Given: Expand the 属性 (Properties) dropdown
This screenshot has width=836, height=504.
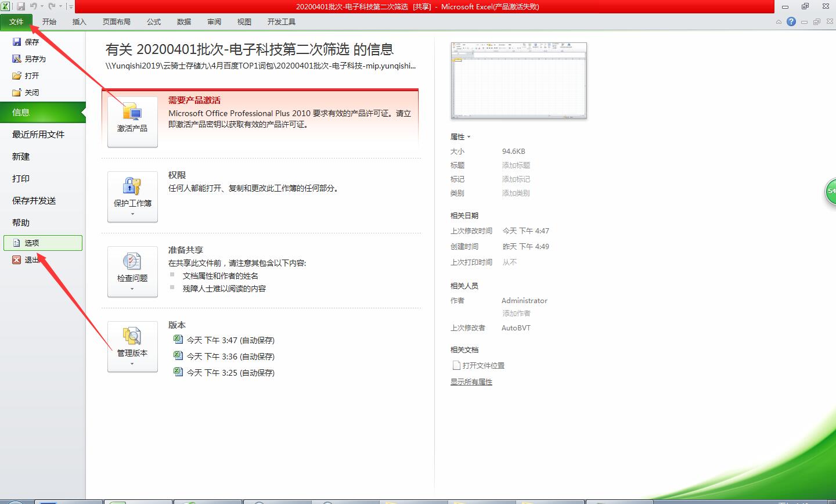Looking at the screenshot, I should pos(460,137).
